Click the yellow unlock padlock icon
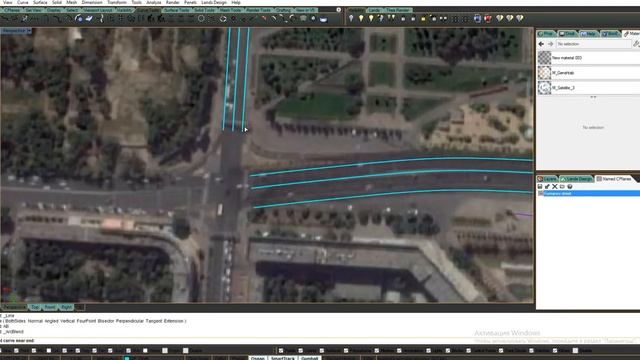 point(423,18)
